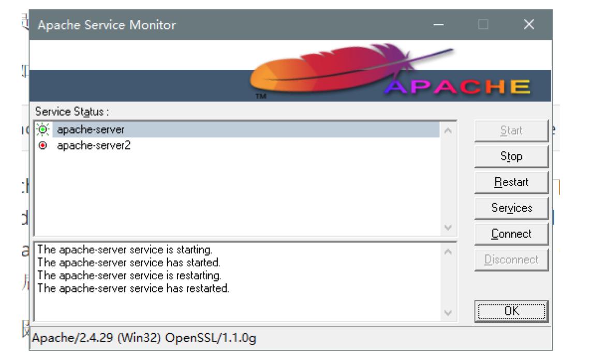Connect to another computer
This screenshot has height=364, width=591.
(511, 234)
